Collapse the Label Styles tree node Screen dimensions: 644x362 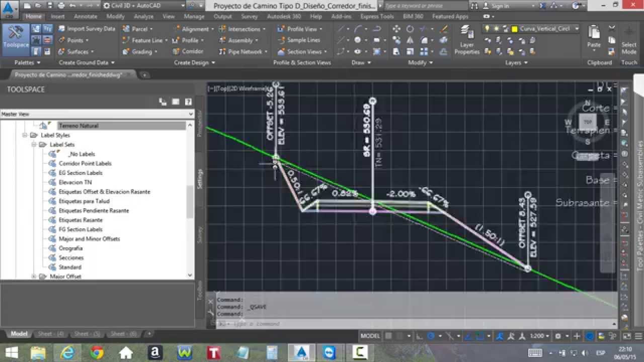[x=25, y=135]
